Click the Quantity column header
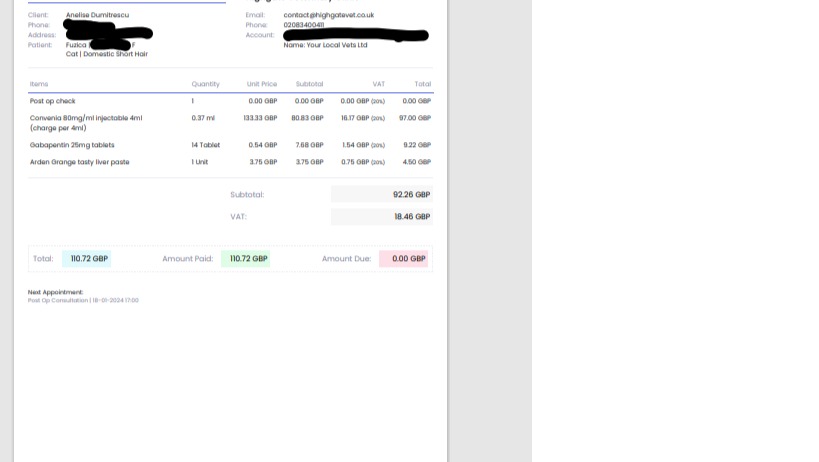Viewport: 819px width, 462px height. [205, 84]
